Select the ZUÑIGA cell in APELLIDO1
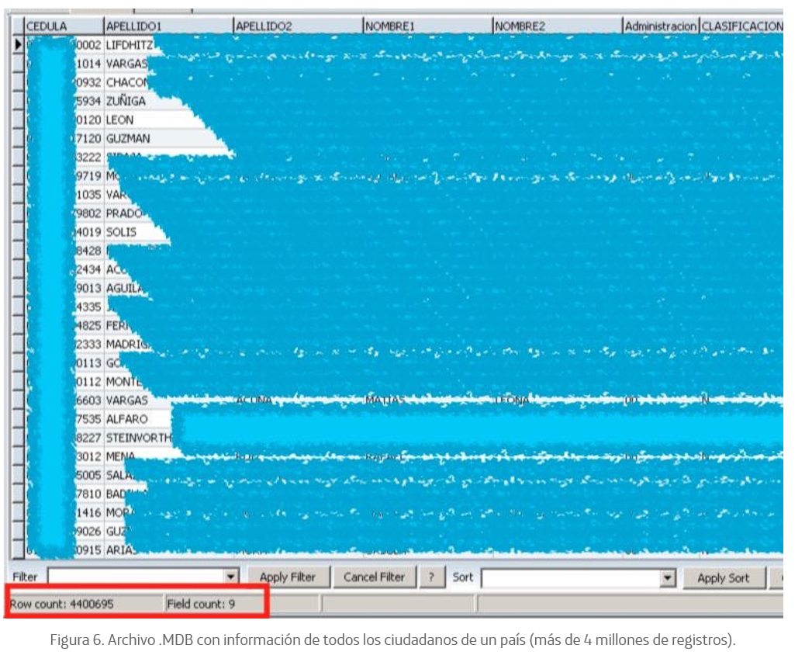812x662 pixels. click(126, 101)
